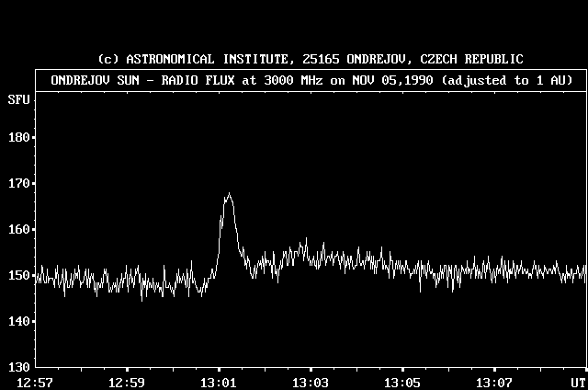
Task: Select the 12:59 time axis label
Action: (x=127, y=382)
